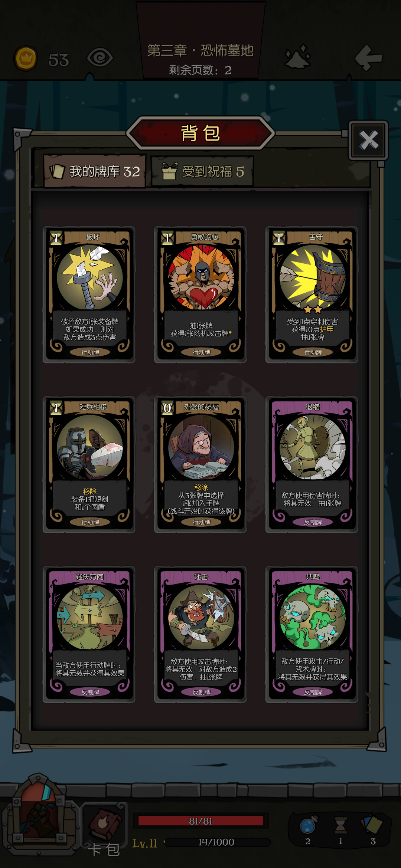The width and height of the screenshot is (401, 868).
Task: Select the 破坏 card
Action: point(89,295)
